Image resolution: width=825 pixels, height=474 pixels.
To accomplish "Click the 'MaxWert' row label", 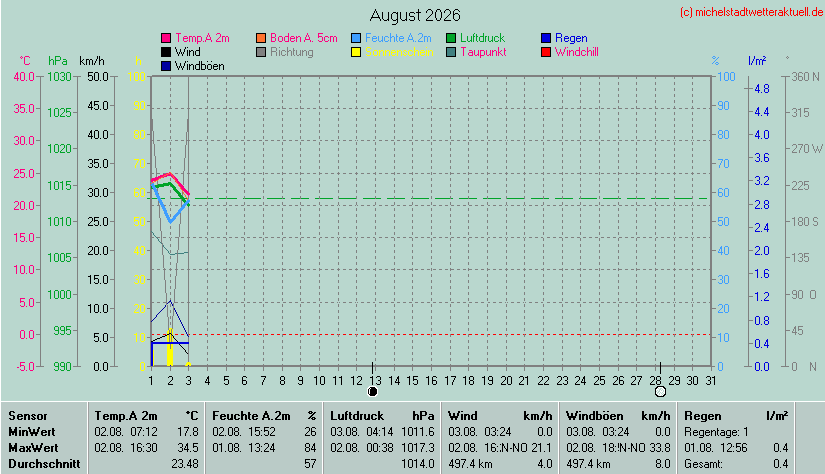I will pos(33,448).
